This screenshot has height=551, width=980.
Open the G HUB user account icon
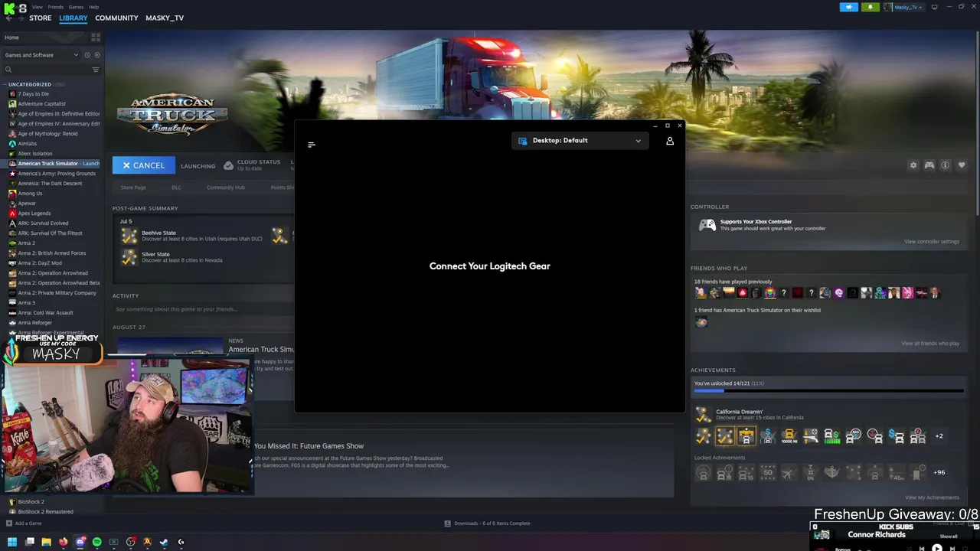tap(670, 141)
